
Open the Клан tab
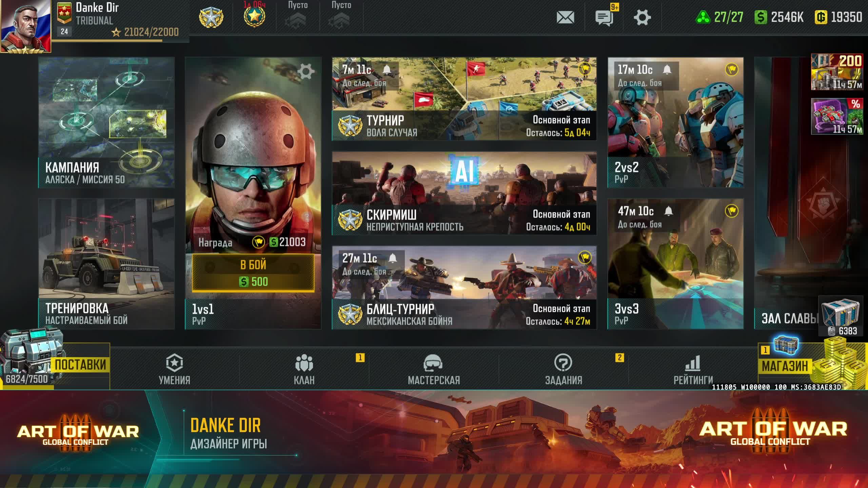pos(304,369)
